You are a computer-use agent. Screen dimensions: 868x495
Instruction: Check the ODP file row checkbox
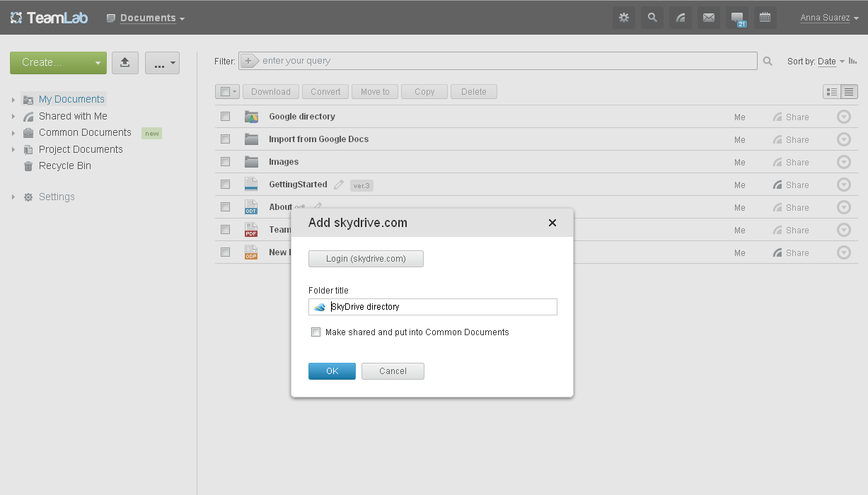click(225, 252)
